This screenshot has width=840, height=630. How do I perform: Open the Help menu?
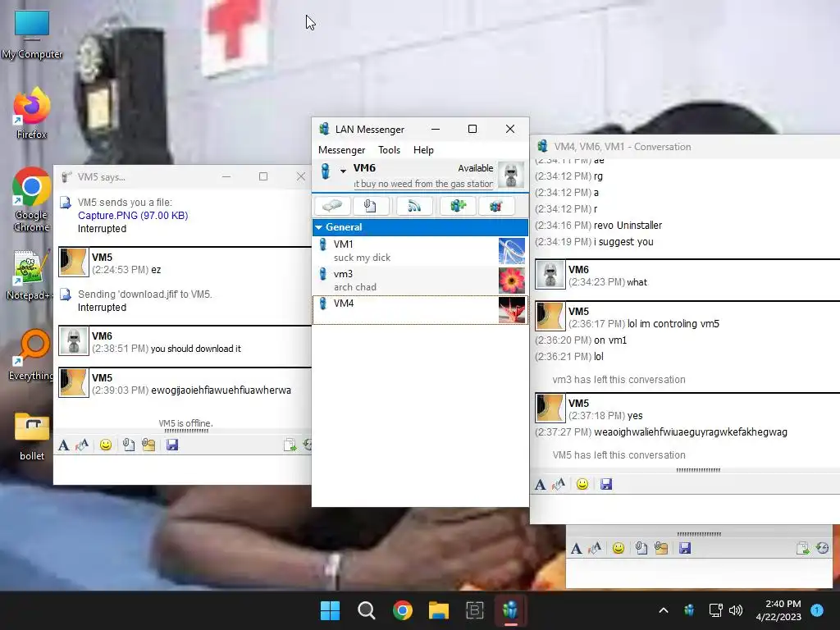pyautogui.click(x=423, y=150)
